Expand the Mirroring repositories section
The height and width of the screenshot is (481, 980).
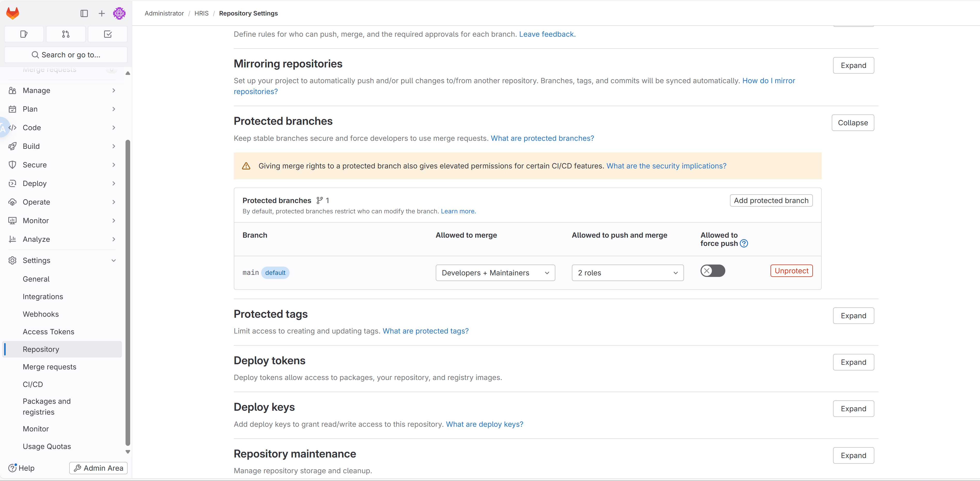(853, 65)
